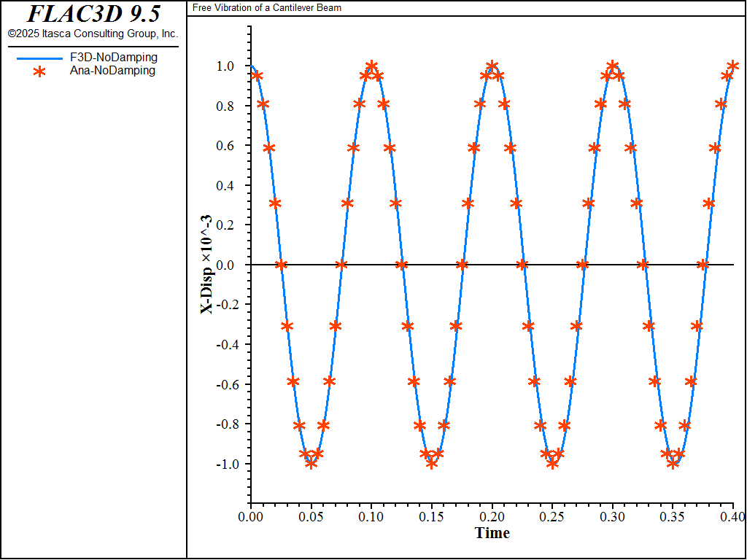The height and width of the screenshot is (560, 747).
Task: Click the X-Disp ×10^-3 axis label
Action: (x=206, y=264)
